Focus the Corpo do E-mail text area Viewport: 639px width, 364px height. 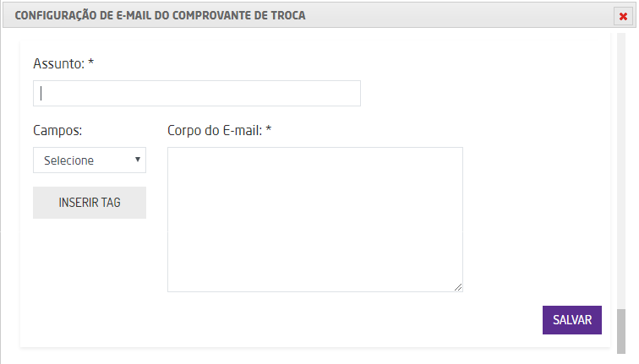pyautogui.click(x=314, y=219)
